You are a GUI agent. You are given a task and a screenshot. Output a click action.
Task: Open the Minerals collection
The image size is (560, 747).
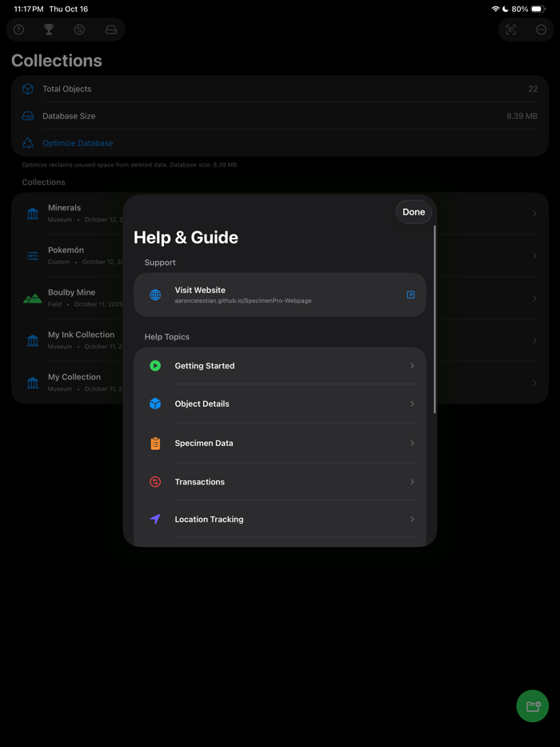pos(280,214)
